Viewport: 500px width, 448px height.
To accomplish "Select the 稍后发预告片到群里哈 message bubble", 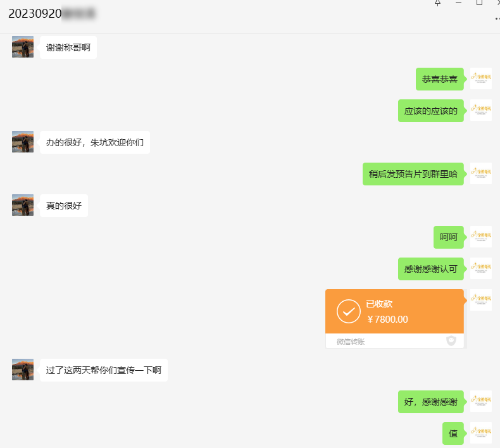I will (x=413, y=174).
